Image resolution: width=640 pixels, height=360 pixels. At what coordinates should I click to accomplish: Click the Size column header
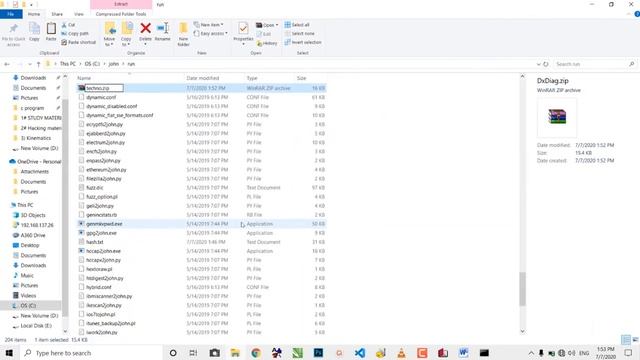(302, 78)
